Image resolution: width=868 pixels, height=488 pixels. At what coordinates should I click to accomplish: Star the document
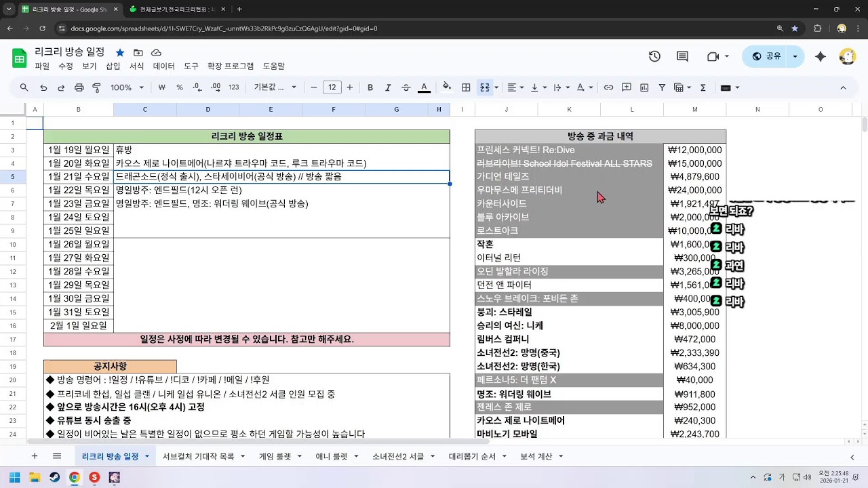coord(120,52)
